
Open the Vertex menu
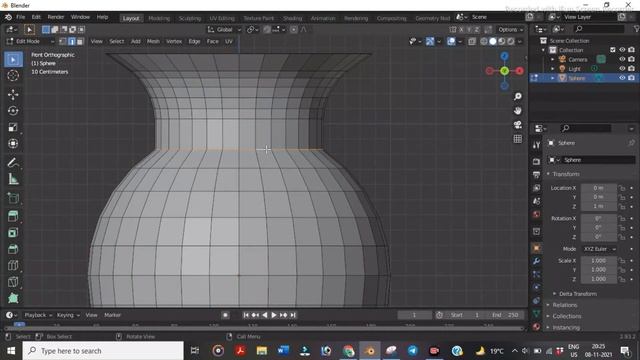[x=174, y=41]
